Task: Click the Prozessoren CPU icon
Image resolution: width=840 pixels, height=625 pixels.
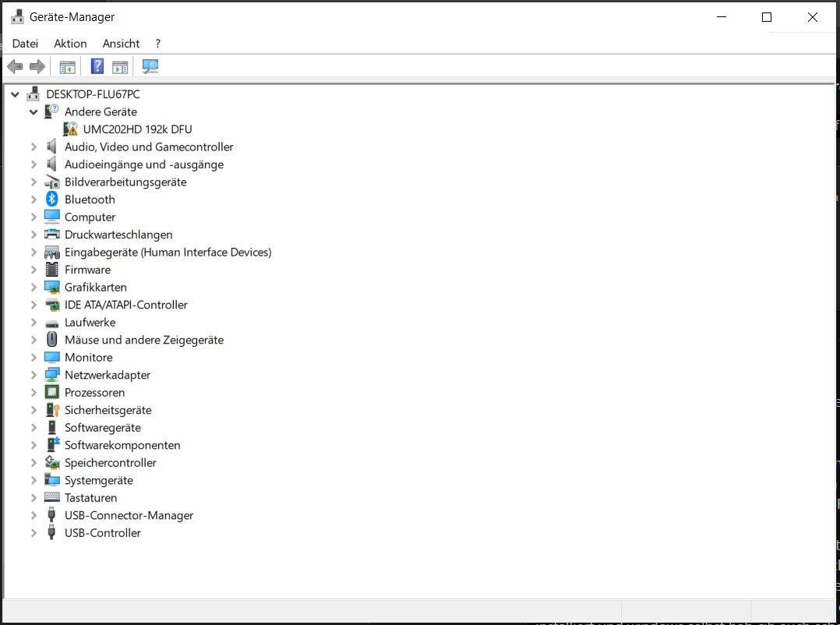Action: 52,392
